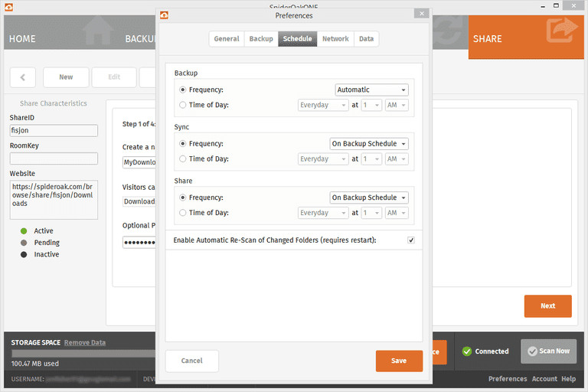Switch to Network preferences tab
This screenshot has width=588, height=392.
(x=335, y=39)
